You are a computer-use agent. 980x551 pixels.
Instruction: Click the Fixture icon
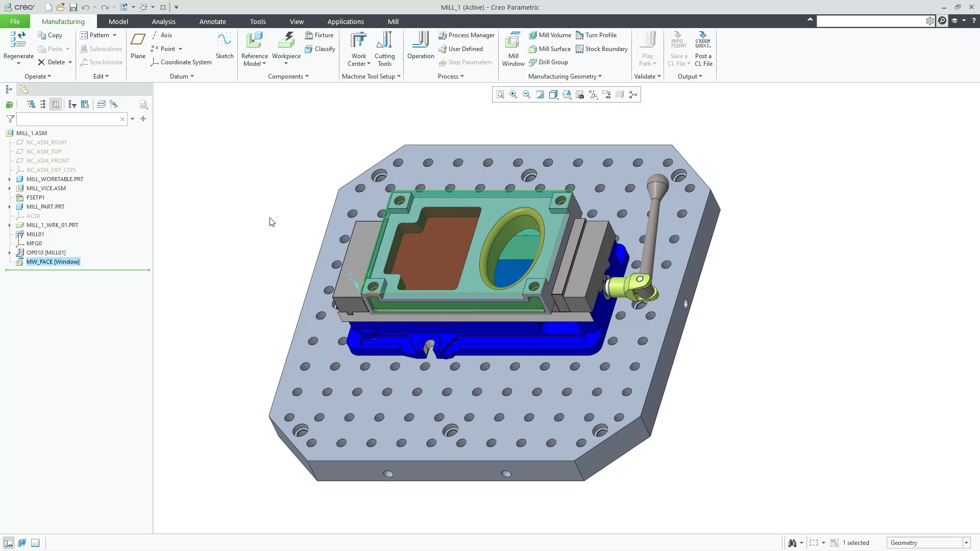click(320, 35)
